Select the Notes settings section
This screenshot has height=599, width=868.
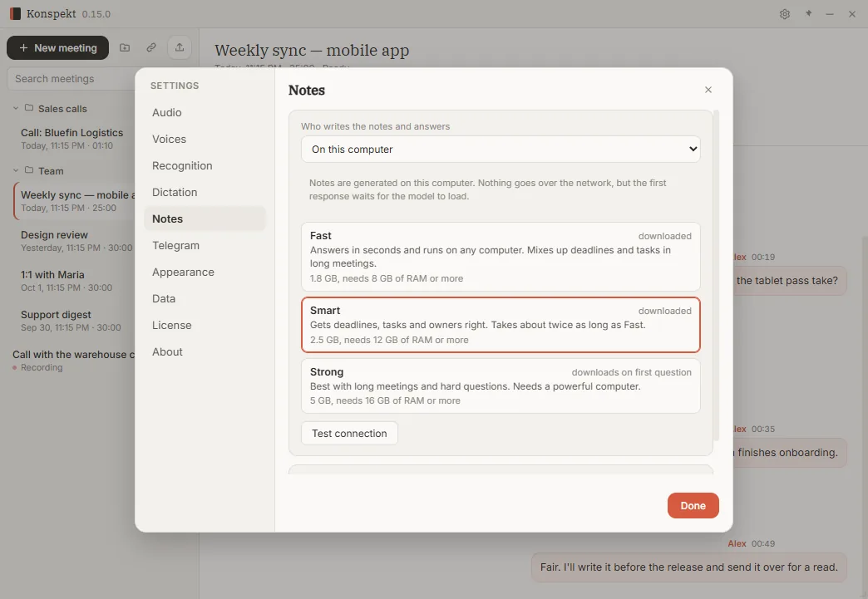pyautogui.click(x=205, y=218)
